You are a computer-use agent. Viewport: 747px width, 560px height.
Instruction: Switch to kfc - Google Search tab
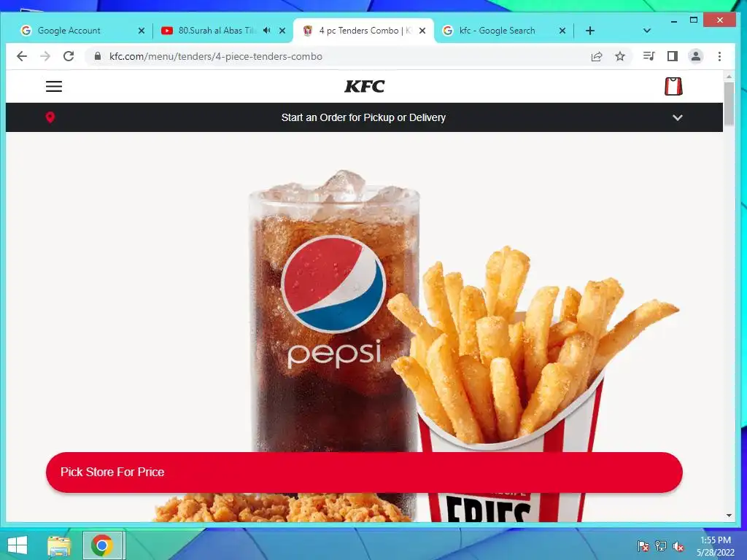coord(498,31)
